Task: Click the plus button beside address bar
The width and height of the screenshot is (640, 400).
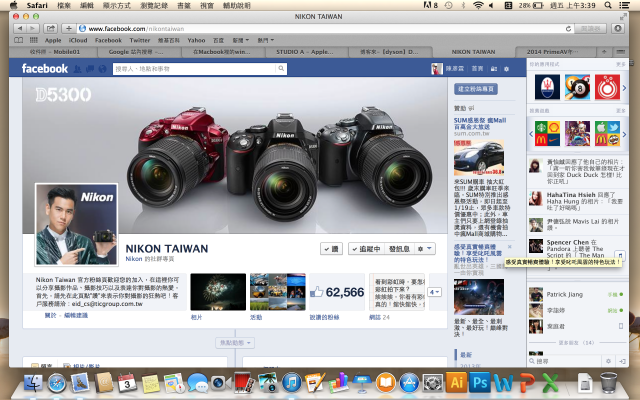Action: click(69, 29)
